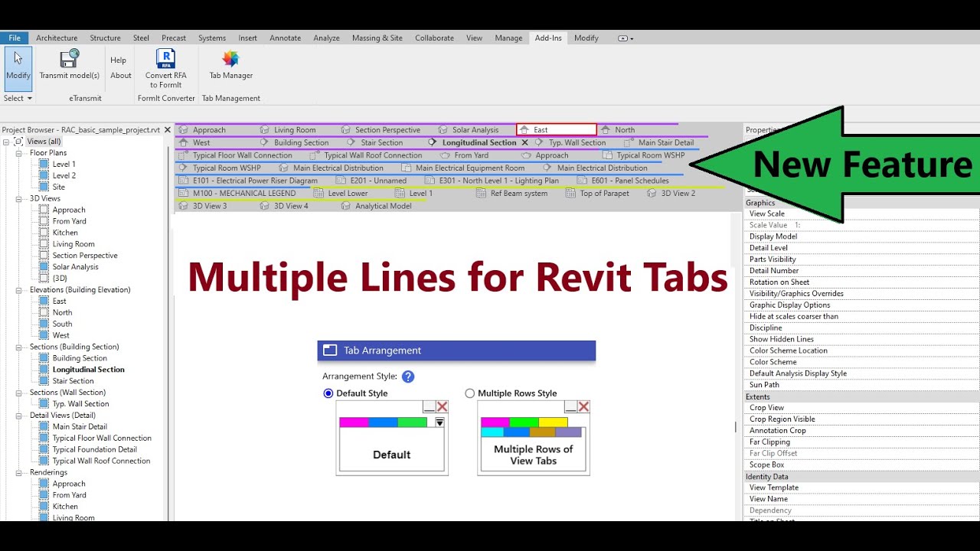Image resolution: width=980 pixels, height=551 pixels.
Task: Close the Project Browser panel
Action: click(168, 130)
